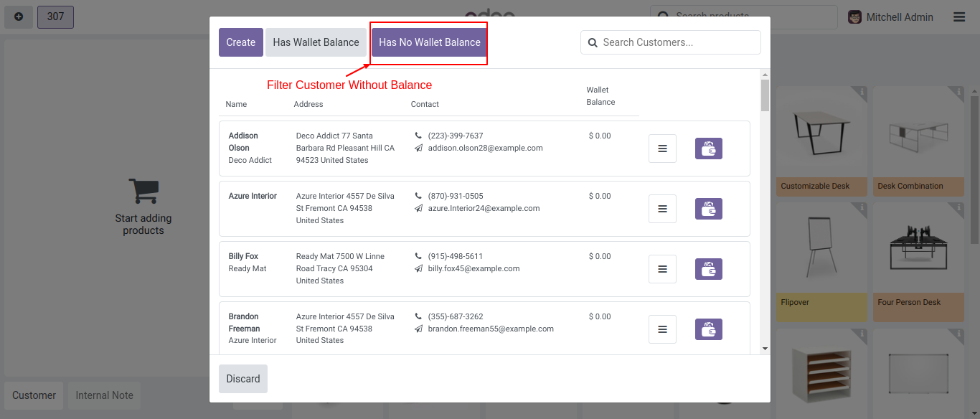Screen dimensions: 980x419
Task: Click Create customer button
Action: pyautogui.click(x=240, y=42)
